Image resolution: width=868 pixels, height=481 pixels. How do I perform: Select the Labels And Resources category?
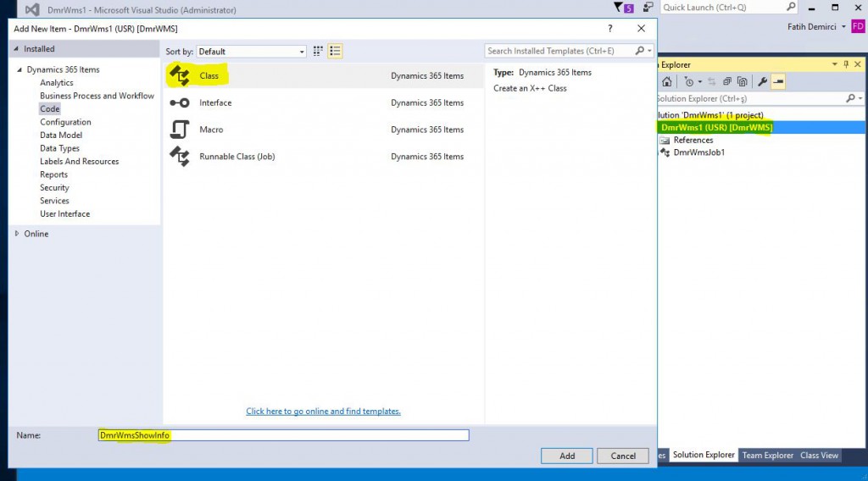coord(79,162)
